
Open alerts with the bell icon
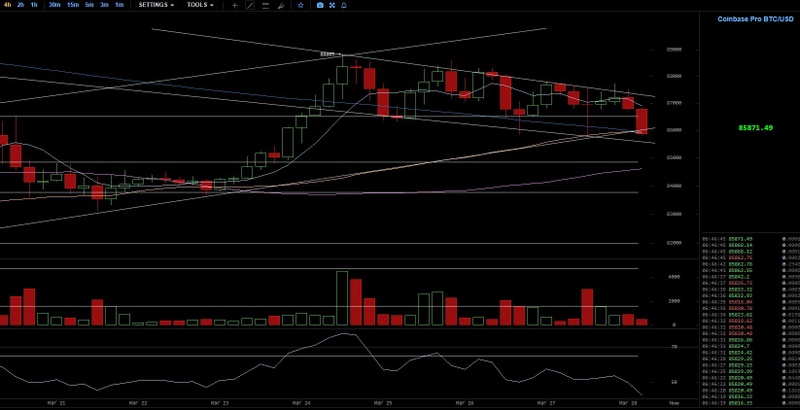[x=344, y=5]
